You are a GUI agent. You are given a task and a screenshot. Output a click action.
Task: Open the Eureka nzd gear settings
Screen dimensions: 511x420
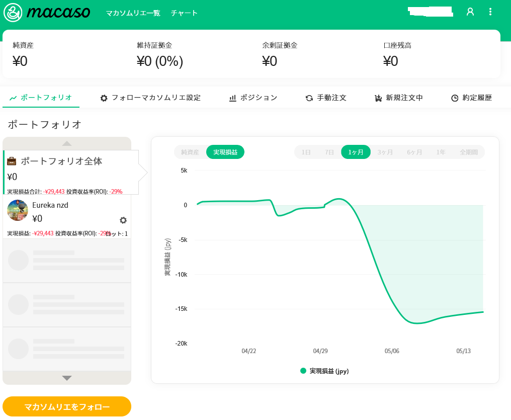[123, 220]
